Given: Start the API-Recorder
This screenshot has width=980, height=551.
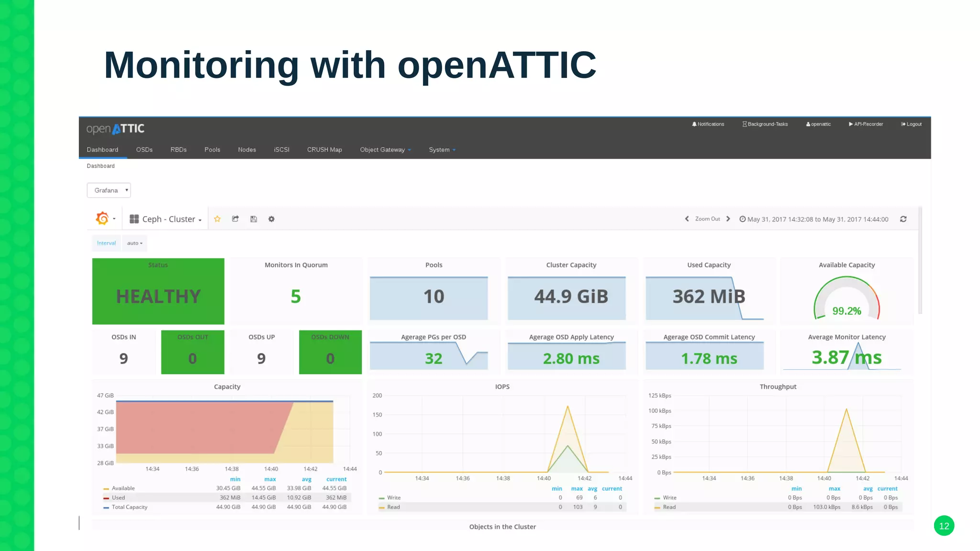Looking at the screenshot, I should tap(866, 124).
